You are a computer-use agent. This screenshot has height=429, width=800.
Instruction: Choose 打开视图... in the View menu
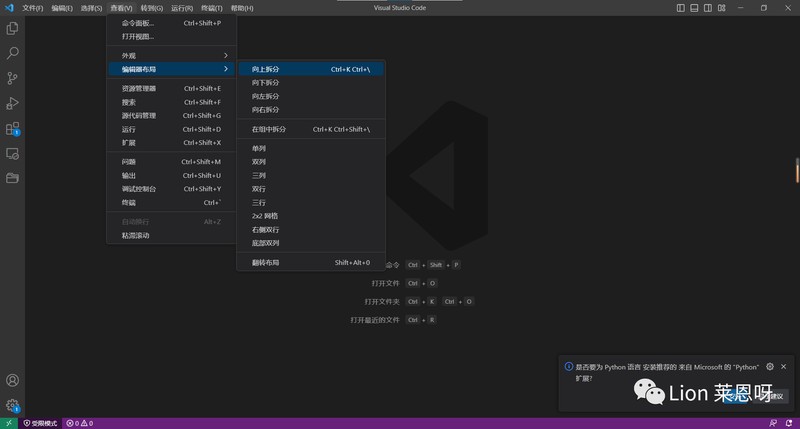171,37
